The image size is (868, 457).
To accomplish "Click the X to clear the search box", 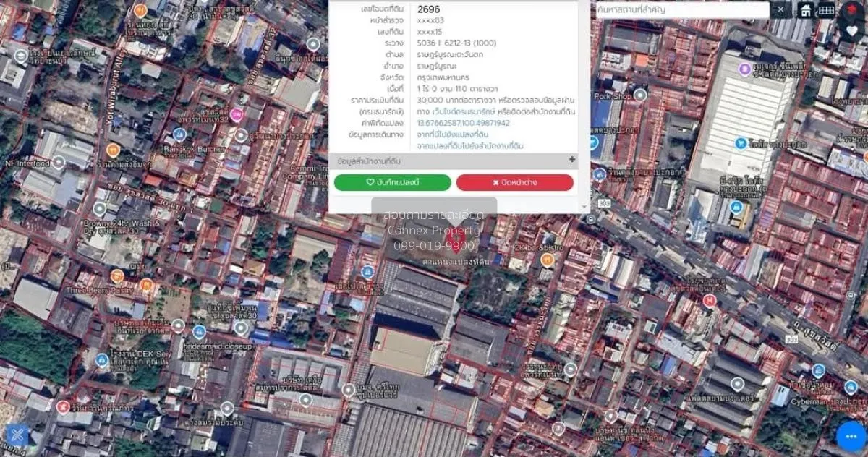I will (780, 9).
